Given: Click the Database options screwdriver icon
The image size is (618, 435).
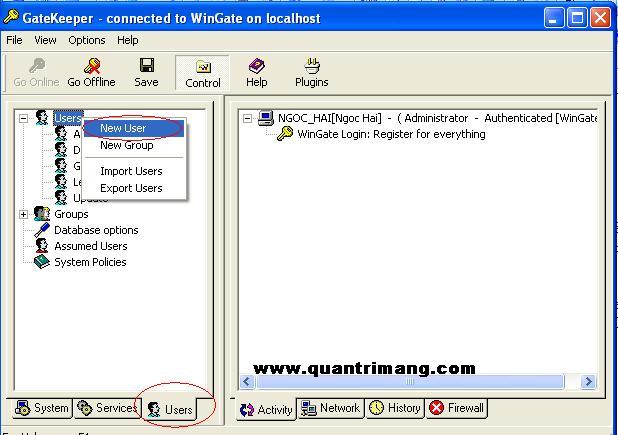Looking at the screenshot, I should click(42, 230).
